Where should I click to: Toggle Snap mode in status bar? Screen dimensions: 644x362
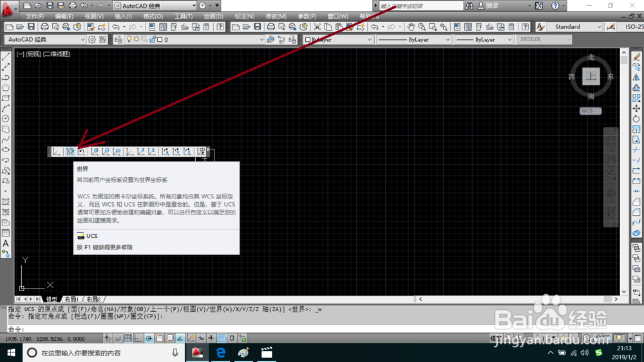pyautogui.click(x=118, y=338)
